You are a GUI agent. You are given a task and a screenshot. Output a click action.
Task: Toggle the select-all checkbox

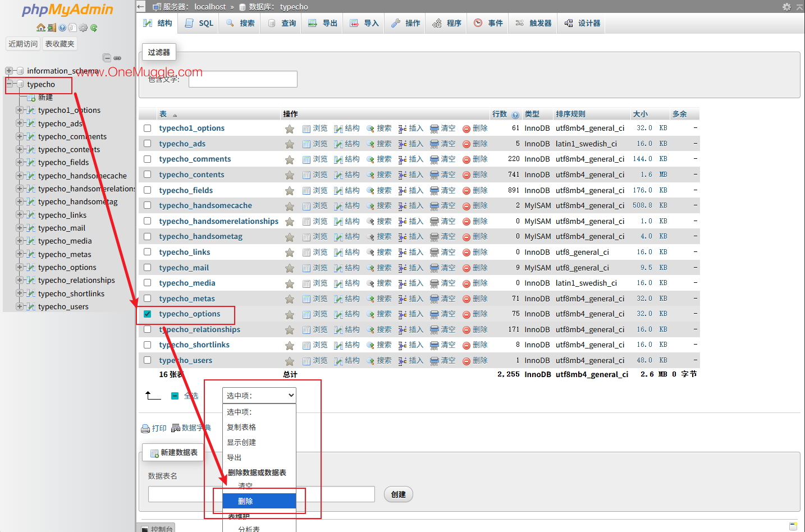tap(175, 396)
